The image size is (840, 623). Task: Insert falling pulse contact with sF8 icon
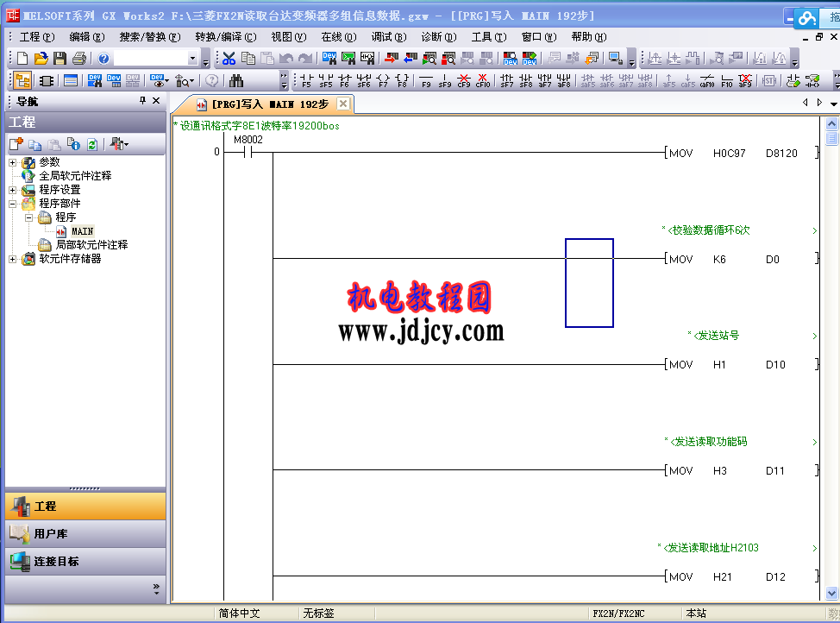tap(526, 81)
